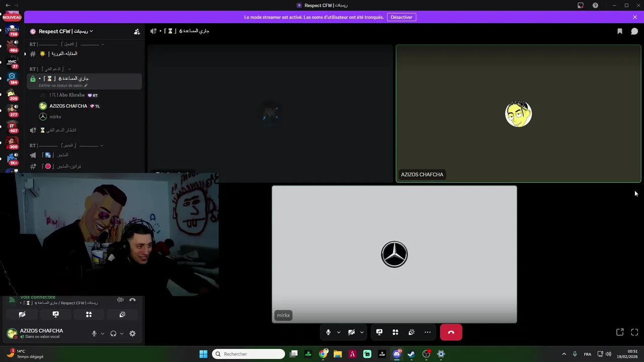Open the soundboard from the call bar

coord(412,332)
